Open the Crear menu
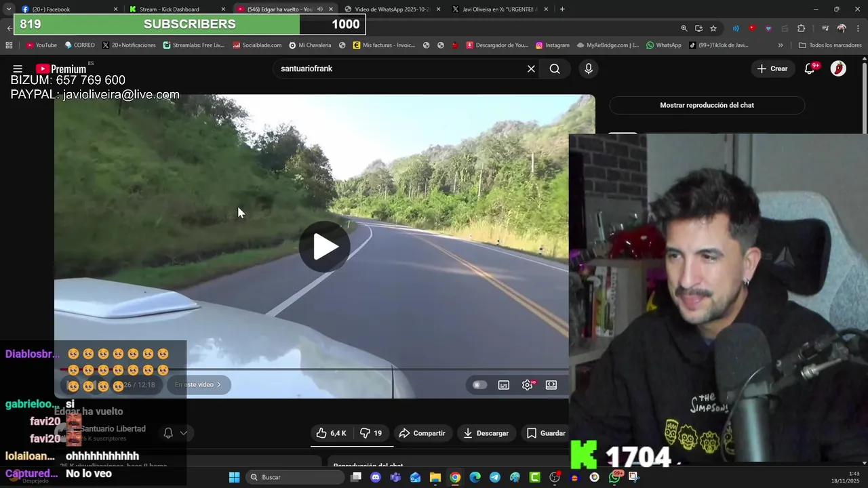The image size is (868, 488). point(772,68)
